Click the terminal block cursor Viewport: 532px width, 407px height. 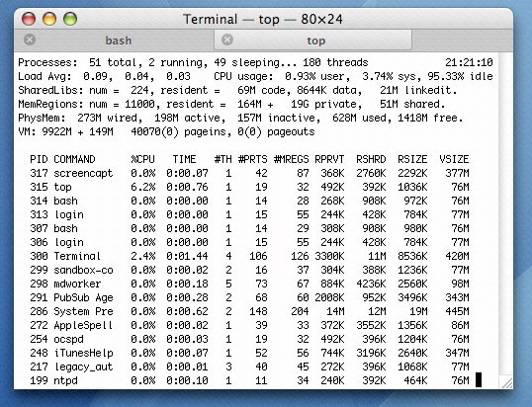pyautogui.click(x=479, y=380)
